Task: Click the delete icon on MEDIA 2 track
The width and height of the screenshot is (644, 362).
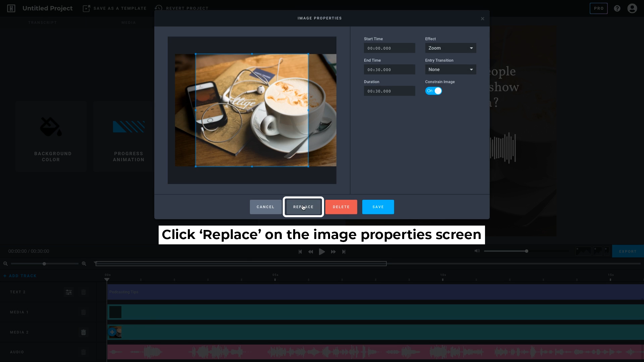Action: (x=84, y=333)
